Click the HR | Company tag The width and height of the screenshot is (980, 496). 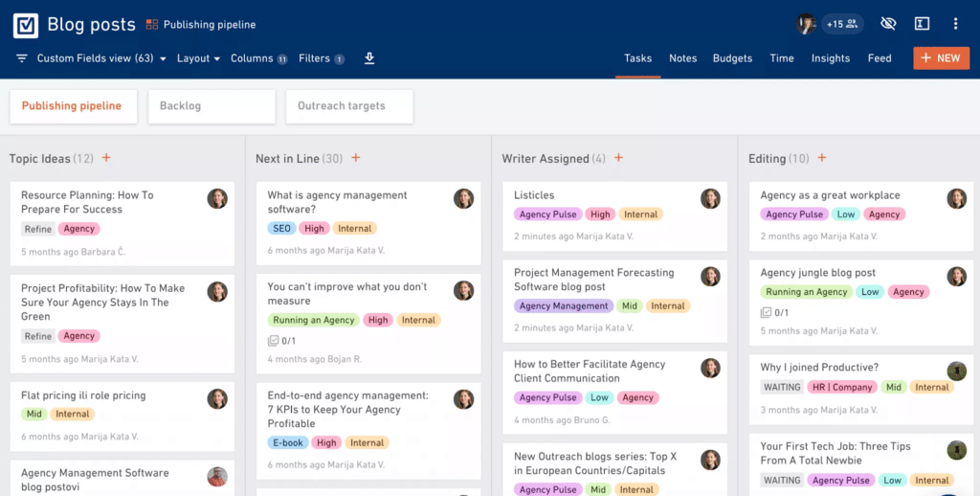(x=842, y=387)
